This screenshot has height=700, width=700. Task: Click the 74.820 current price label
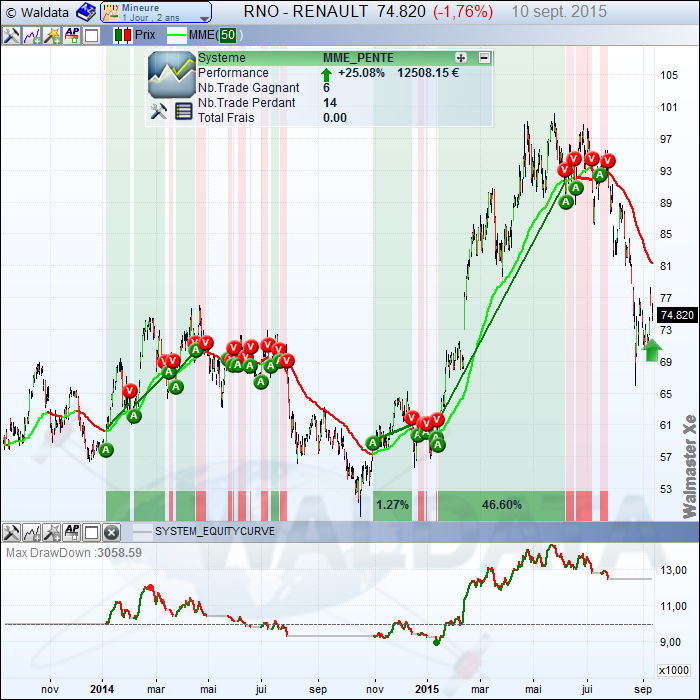tap(677, 315)
